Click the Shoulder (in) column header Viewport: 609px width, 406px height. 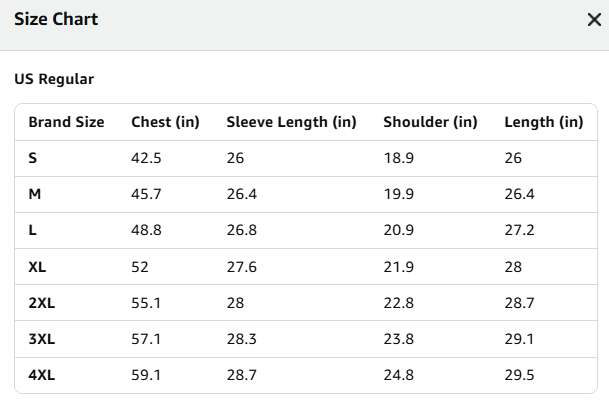click(x=430, y=122)
